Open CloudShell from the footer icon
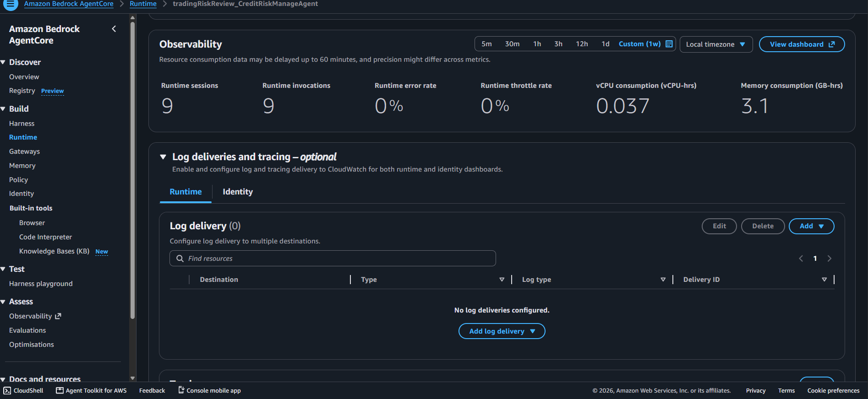 pos(7,390)
